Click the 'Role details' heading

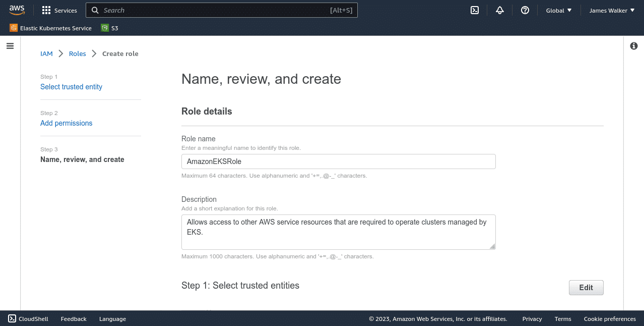(x=207, y=112)
